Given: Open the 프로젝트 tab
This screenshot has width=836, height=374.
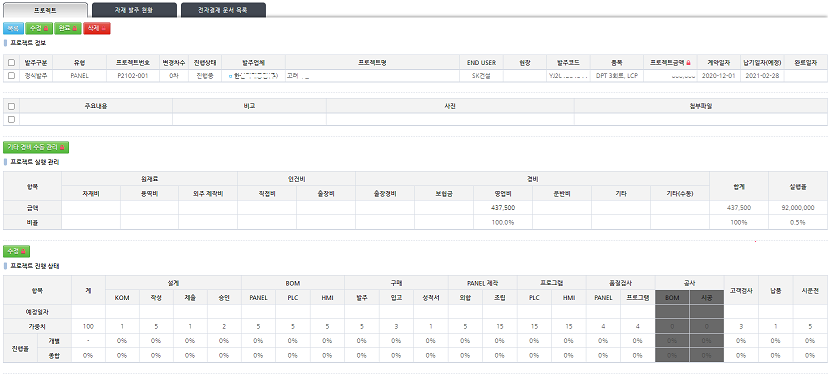Looking at the screenshot, I should point(45,10).
